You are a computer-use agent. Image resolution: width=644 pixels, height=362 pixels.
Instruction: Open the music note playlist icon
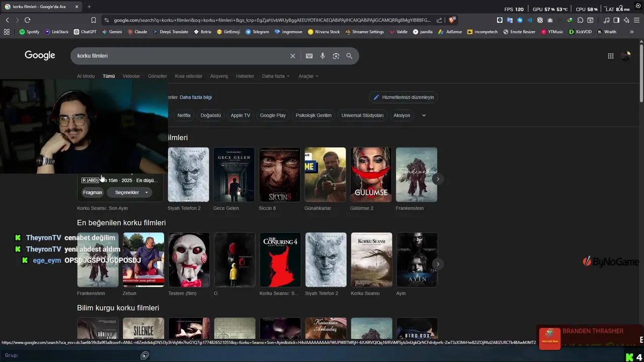click(x=606, y=20)
